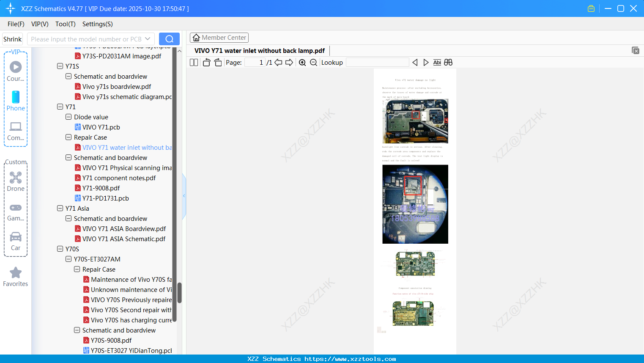
Task: Click the model number search field
Action: click(86, 39)
